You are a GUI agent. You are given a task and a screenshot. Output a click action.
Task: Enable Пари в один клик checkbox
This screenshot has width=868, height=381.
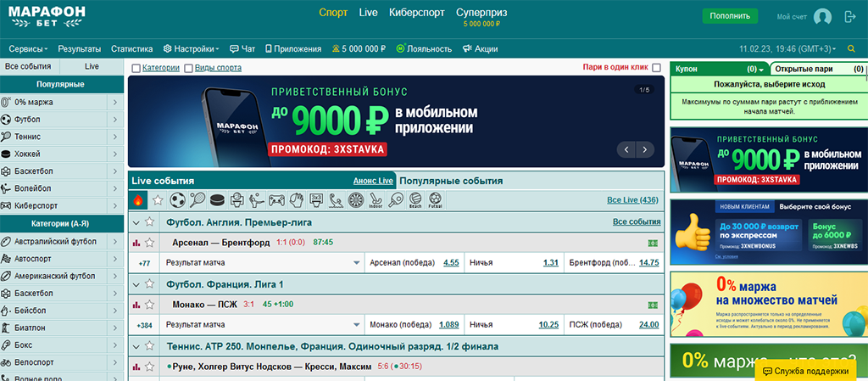point(657,68)
